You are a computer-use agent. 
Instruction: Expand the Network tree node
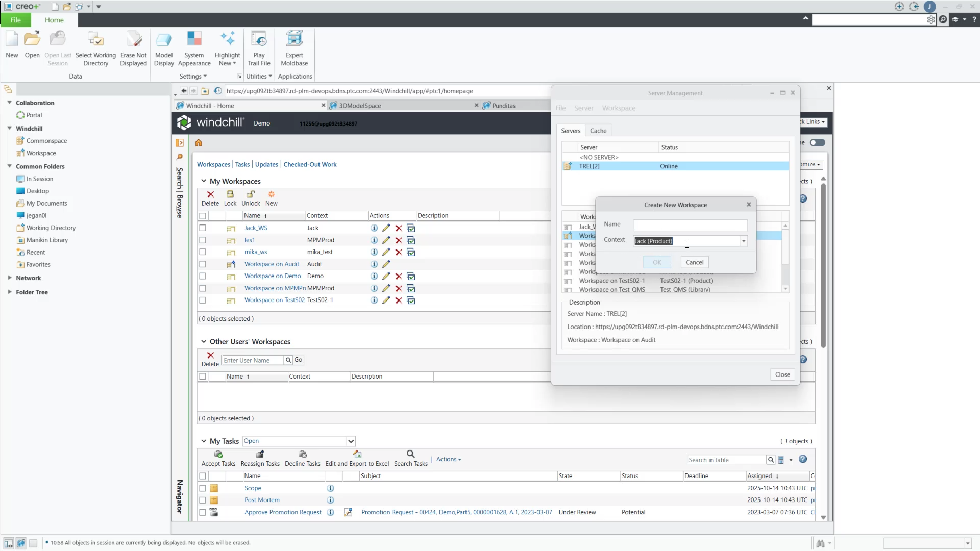(9, 278)
